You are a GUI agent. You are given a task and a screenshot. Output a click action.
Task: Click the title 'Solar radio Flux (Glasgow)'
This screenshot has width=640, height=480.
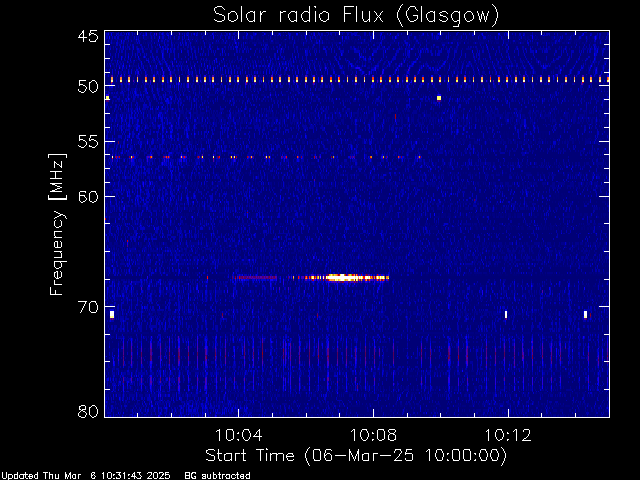pyautogui.click(x=356, y=15)
